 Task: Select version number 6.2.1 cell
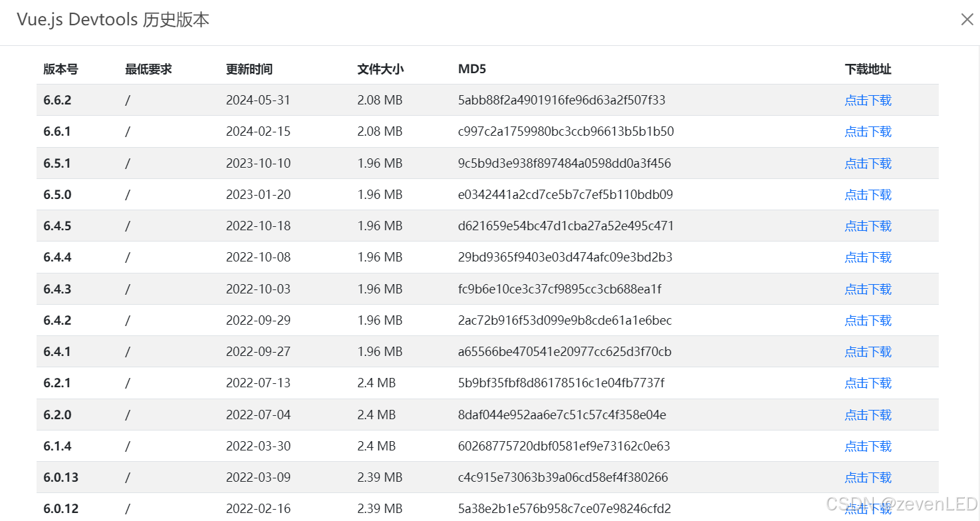pyautogui.click(x=57, y=383)
